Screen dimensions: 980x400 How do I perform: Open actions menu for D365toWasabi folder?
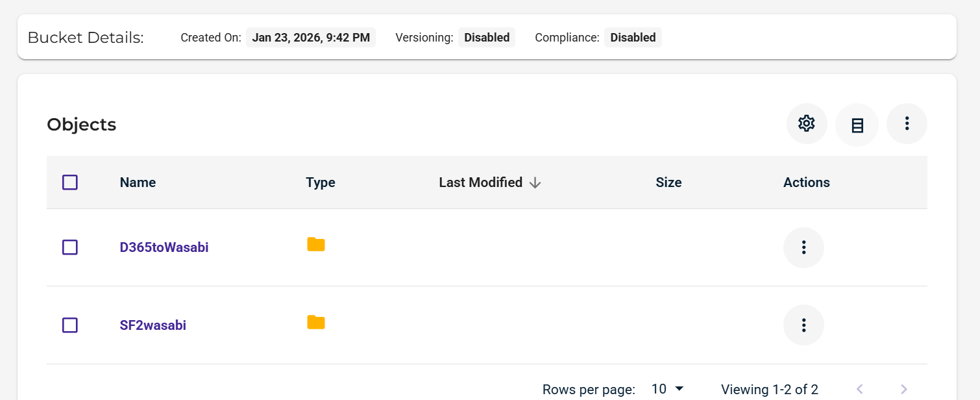pos(803,247)
